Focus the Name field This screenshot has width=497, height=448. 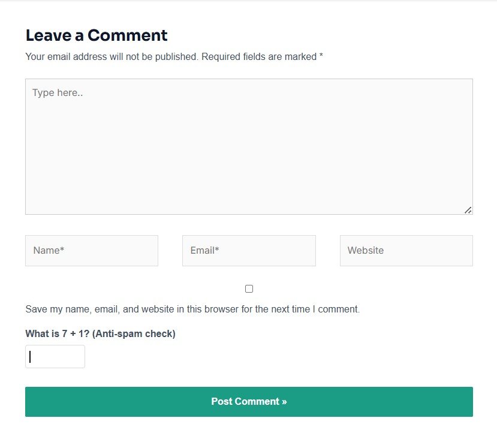tap(91, 250)
